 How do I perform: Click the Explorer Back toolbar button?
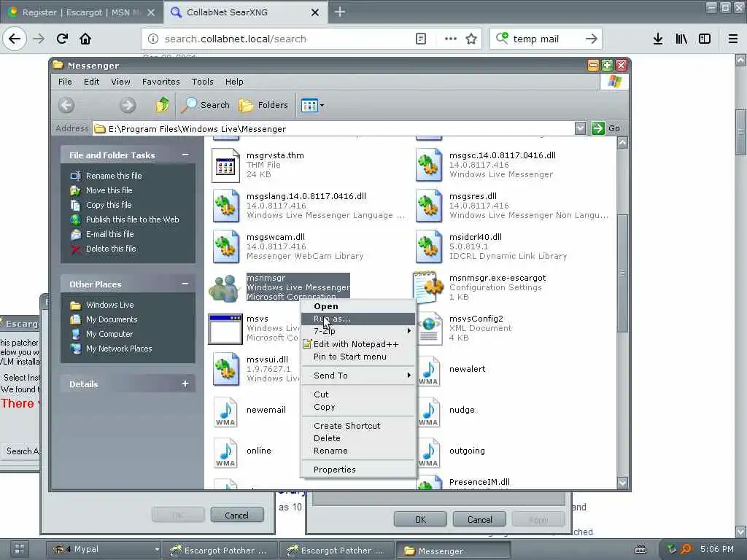click(x=66, y=105)
